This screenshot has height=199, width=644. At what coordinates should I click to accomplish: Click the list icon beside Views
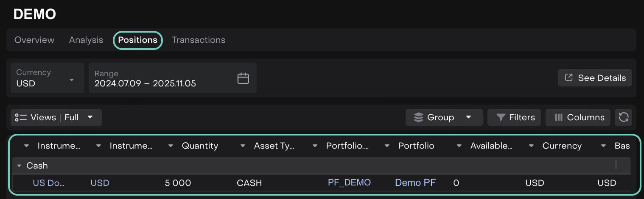point(21,117)
